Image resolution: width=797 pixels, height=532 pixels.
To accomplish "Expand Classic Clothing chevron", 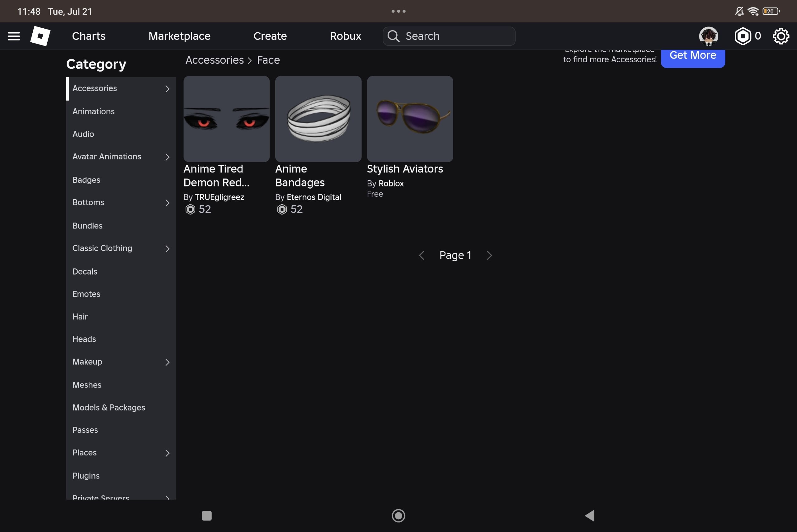I will click(167, 249).
